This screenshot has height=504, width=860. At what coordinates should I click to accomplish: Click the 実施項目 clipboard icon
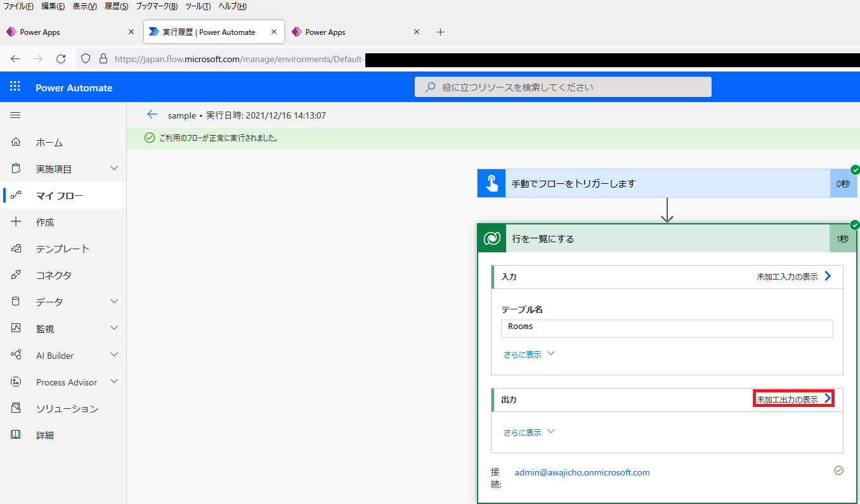coord(16,169)
